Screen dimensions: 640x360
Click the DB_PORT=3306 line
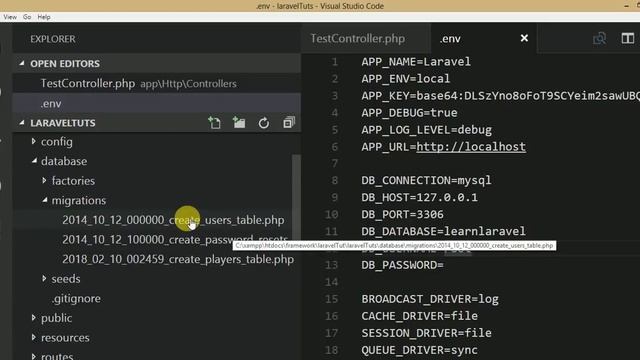(402, 214)
